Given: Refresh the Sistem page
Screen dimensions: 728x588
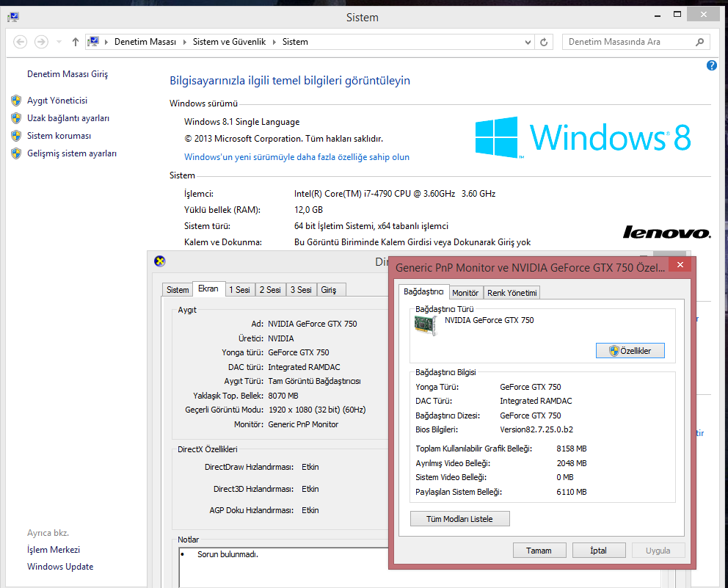Looking at the screenshot, I should point(544,43).
